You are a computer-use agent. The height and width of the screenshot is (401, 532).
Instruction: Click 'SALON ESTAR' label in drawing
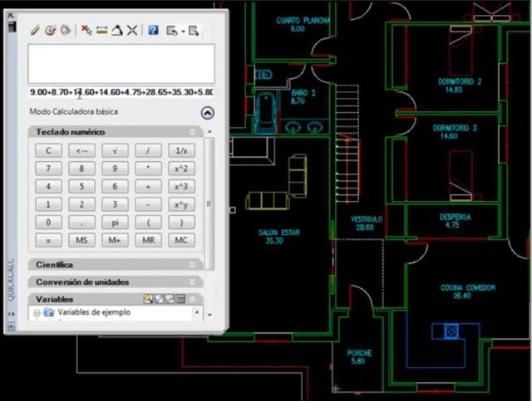(x=279, y=232)
